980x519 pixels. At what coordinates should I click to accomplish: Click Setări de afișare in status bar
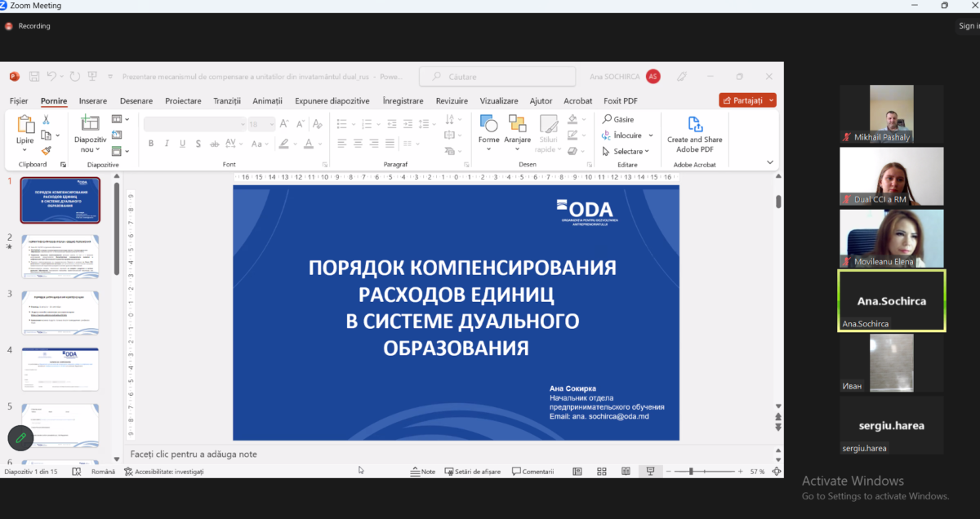coord(474,472)
